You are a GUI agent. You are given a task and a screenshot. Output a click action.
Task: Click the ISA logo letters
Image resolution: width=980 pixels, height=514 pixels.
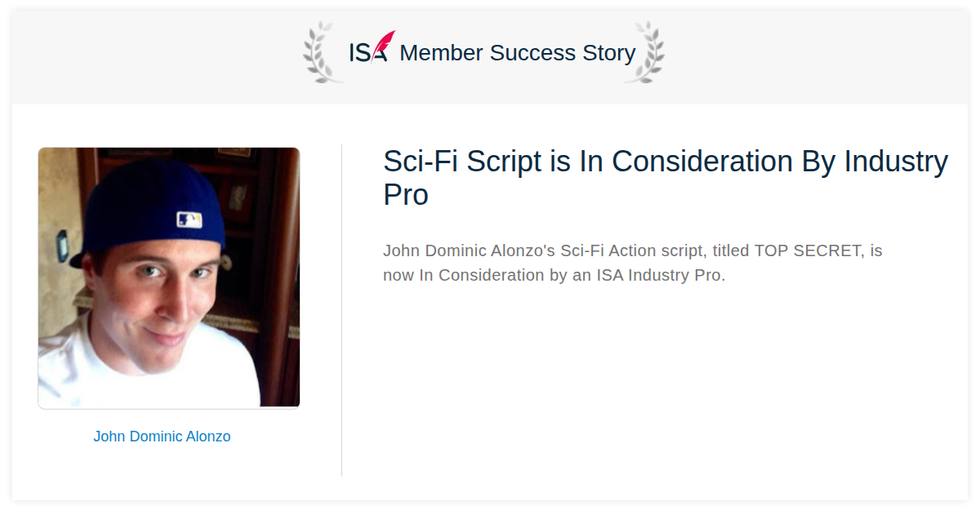click(368, 53)
